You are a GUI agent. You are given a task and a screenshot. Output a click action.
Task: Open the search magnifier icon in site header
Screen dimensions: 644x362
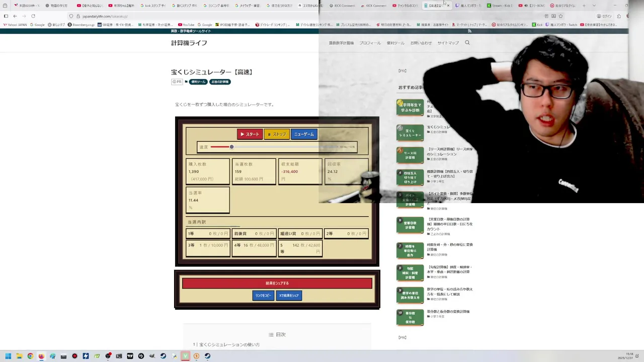pyautogui.click(x=467, y=43)
